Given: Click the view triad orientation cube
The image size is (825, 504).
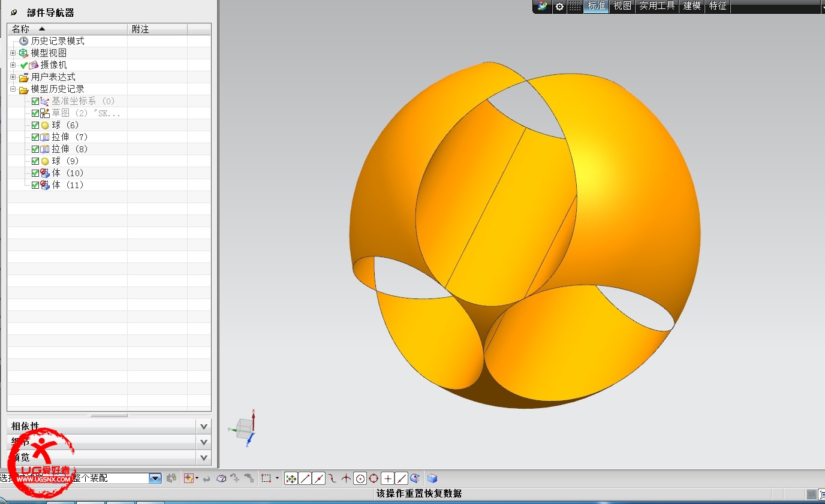Looking at the screenshot, I should [245, 427].
